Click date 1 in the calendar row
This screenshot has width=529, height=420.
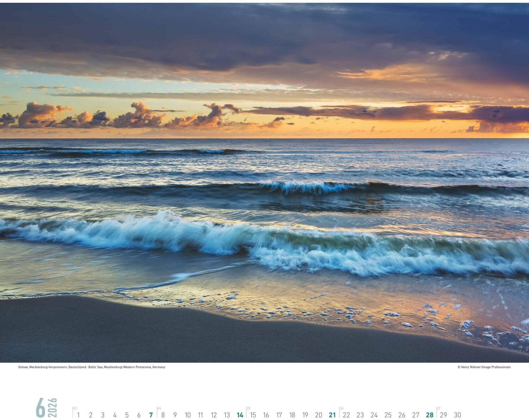(x=78, y=415)
